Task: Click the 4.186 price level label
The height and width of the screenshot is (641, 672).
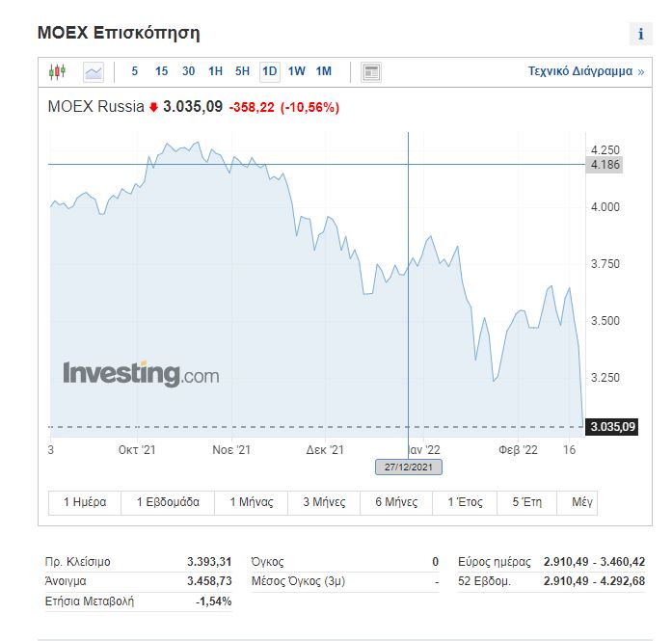Action: [x=605, y=165]
